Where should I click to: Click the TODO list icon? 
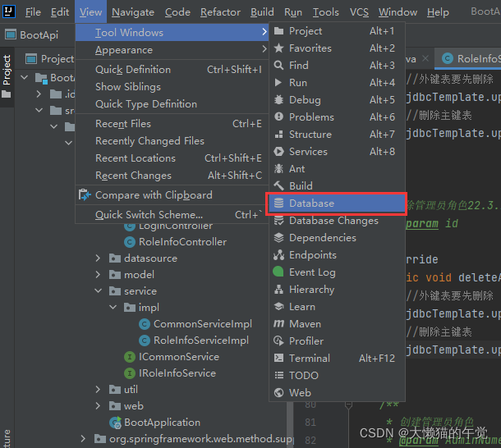[279, 375]
